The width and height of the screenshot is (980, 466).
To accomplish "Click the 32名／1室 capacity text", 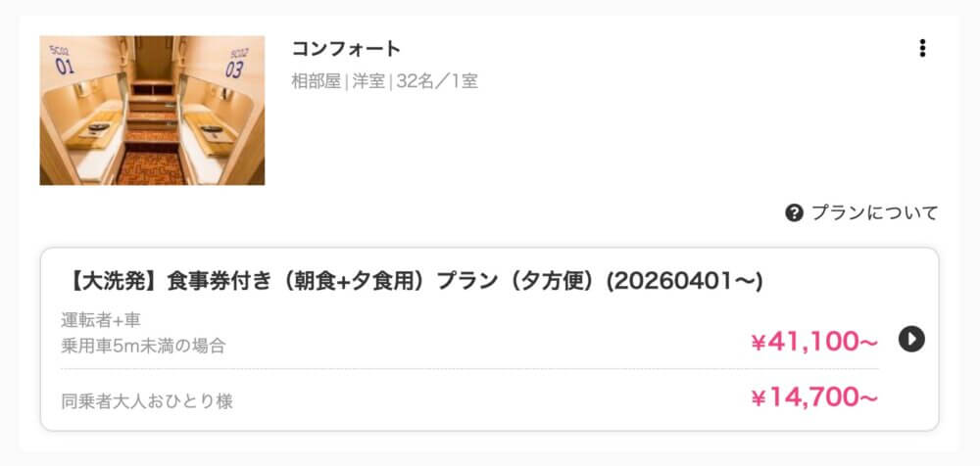I will [437, 82].
